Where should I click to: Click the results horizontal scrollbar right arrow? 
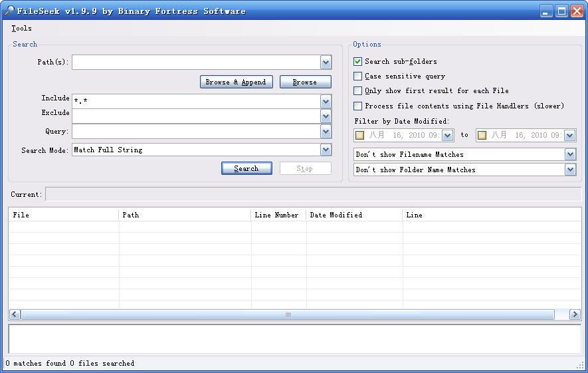click(576, 314)
